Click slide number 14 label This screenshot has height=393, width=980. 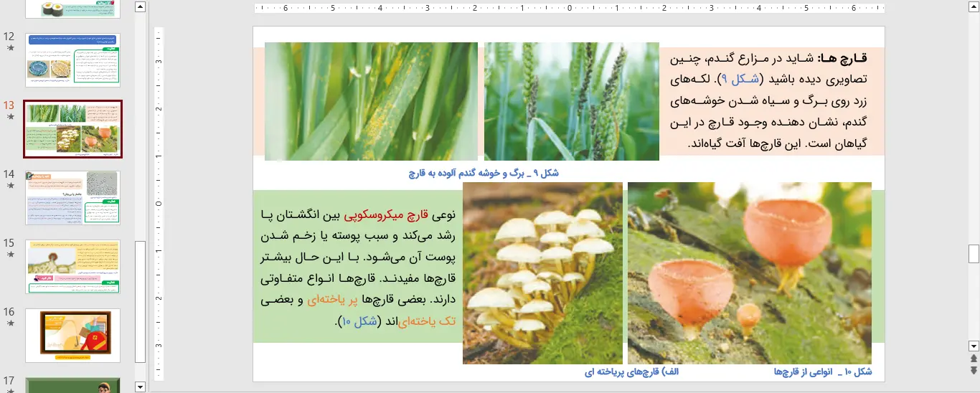(x=9, y=174)
